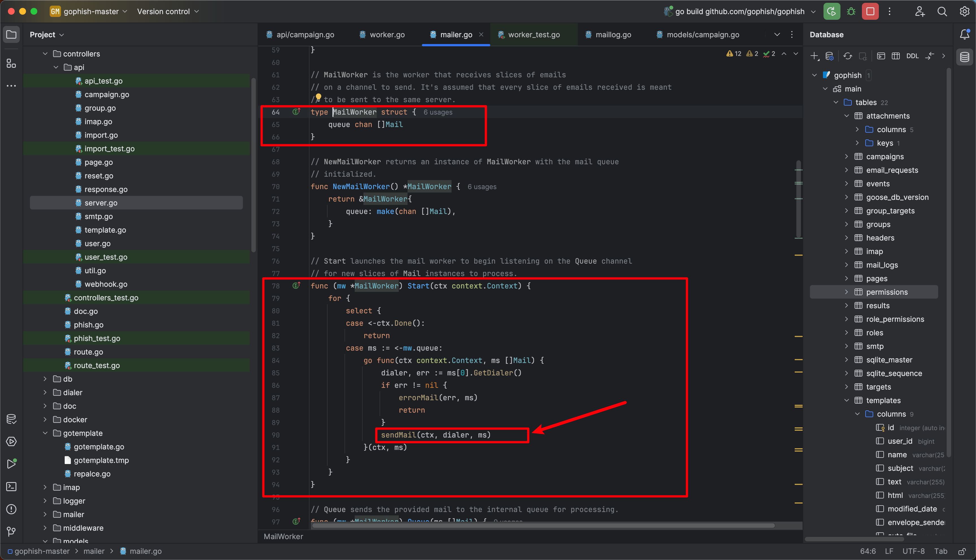
Task: Open the Version control dropdown
Action: click(x=168, y=12)
